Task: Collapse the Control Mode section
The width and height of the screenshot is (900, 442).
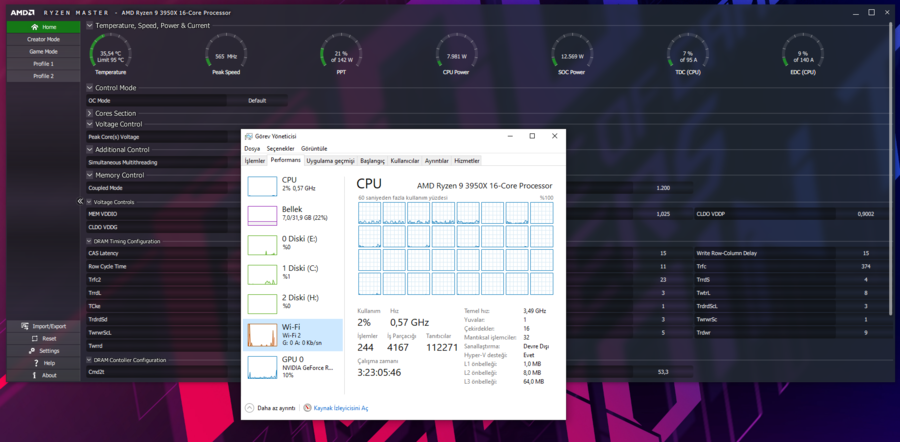Action: coord(90,88)
